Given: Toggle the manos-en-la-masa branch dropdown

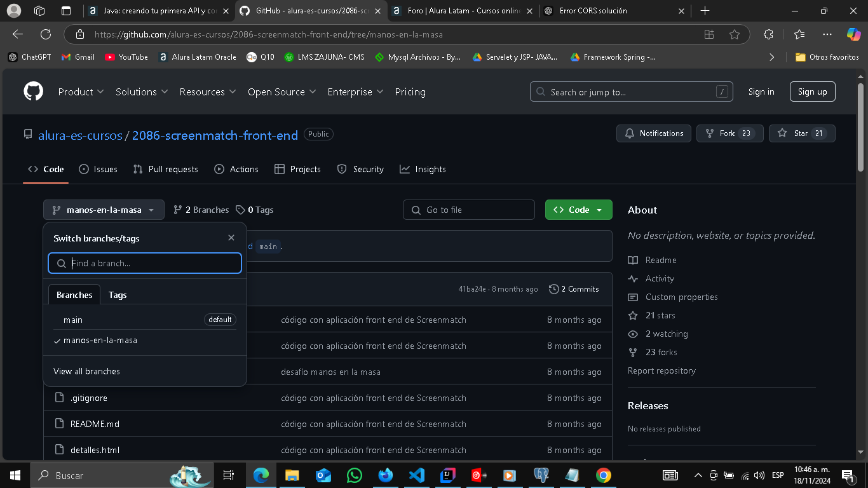Looking at the screenshot, I should click(x=104, y=210).
